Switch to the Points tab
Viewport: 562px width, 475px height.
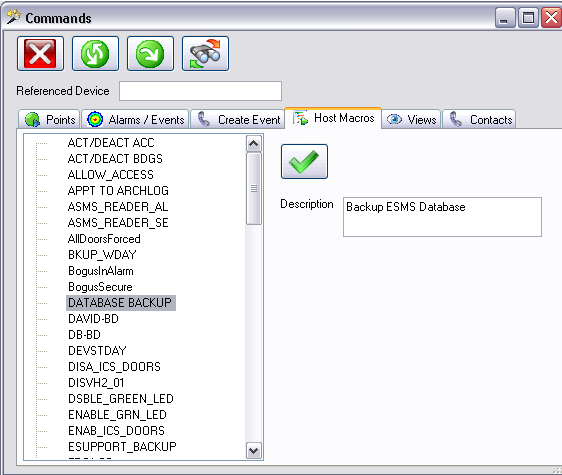pyautogui.click(x=49, y=119)
